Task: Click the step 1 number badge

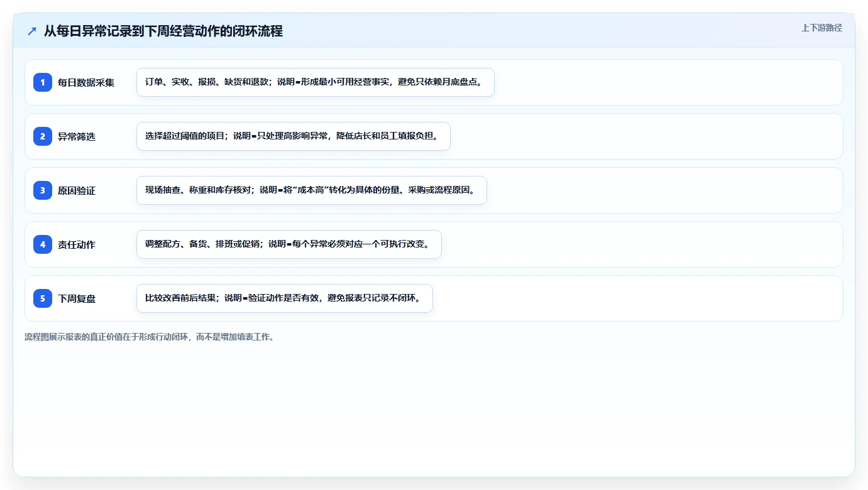Action: 43,82
